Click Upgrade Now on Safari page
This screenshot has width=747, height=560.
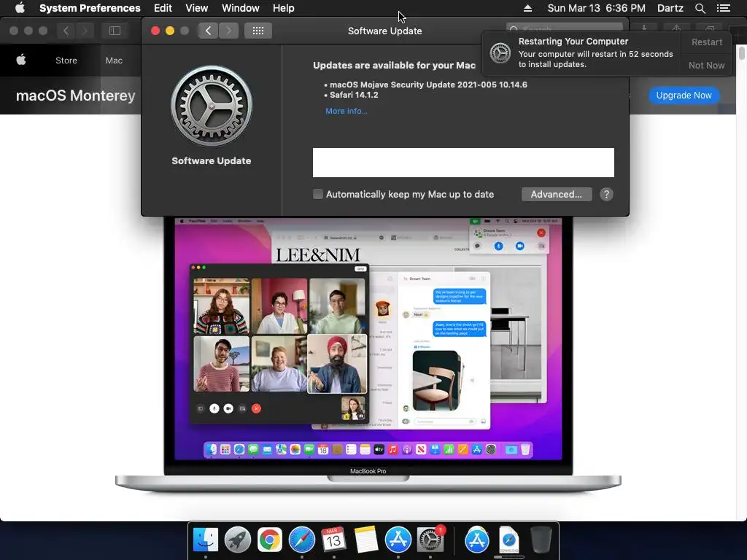(x=684, y=96)
